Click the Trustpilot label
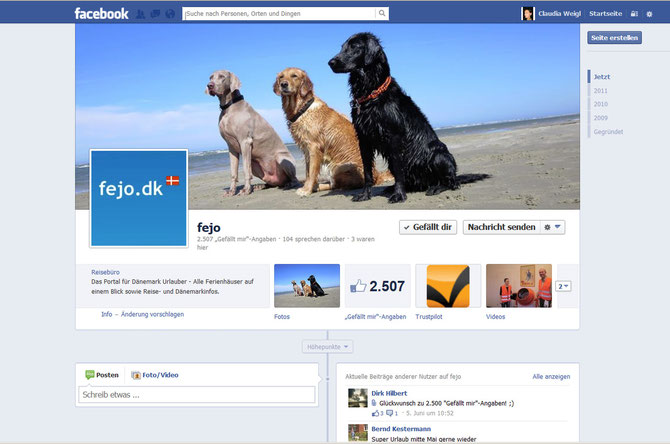 tap(429, 317)
